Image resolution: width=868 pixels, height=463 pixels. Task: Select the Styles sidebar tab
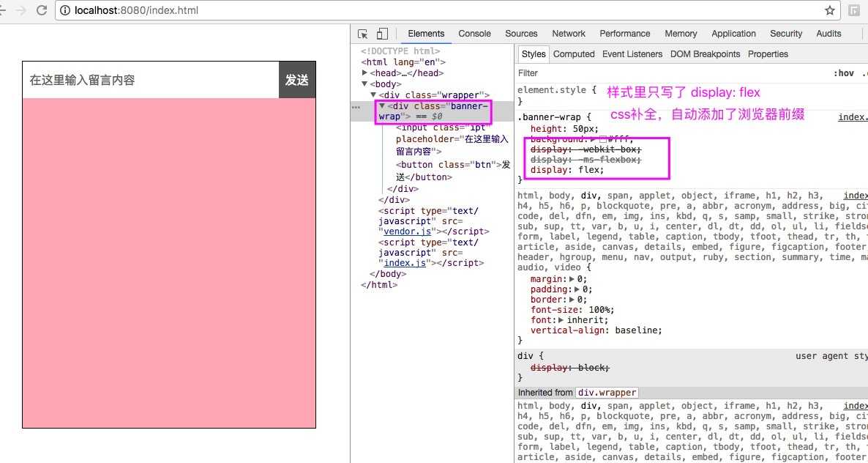[533, 54]
